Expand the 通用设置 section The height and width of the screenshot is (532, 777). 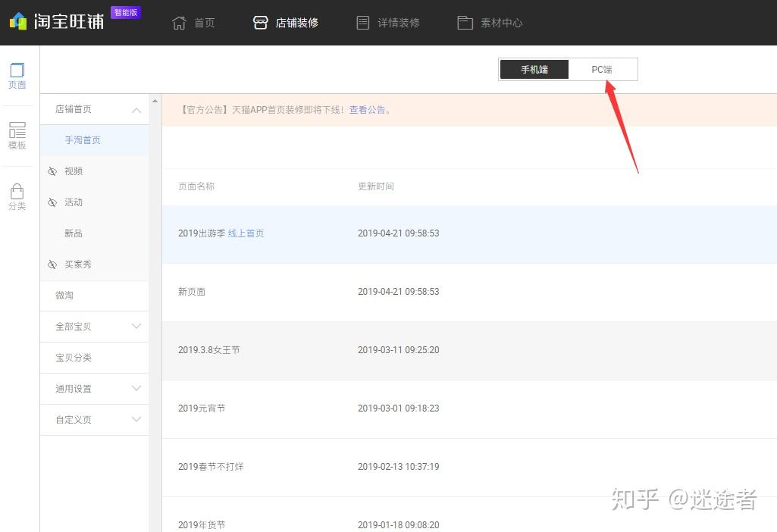(136, 388)
